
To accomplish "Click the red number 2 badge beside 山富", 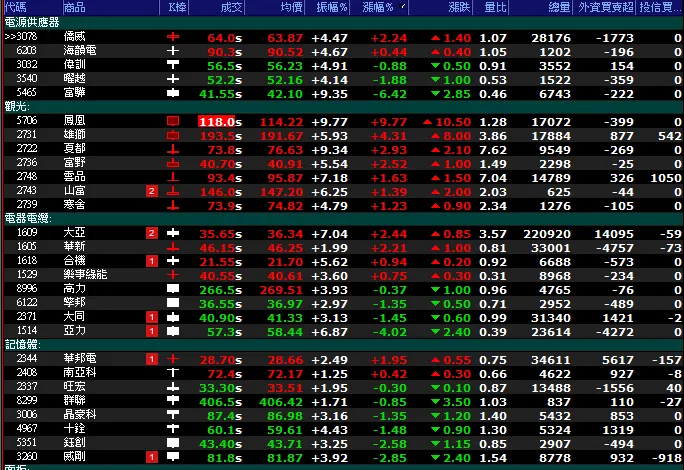I will (151, 191).
